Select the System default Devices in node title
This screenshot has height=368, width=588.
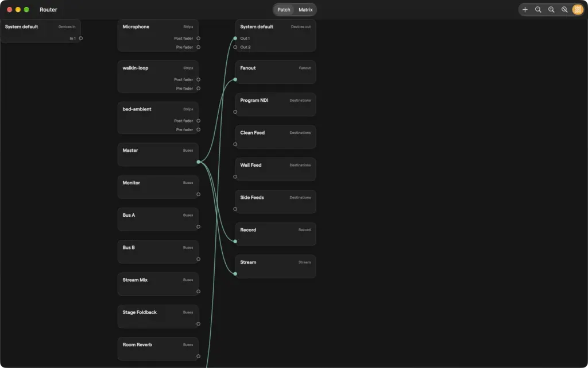pos(21,26)
